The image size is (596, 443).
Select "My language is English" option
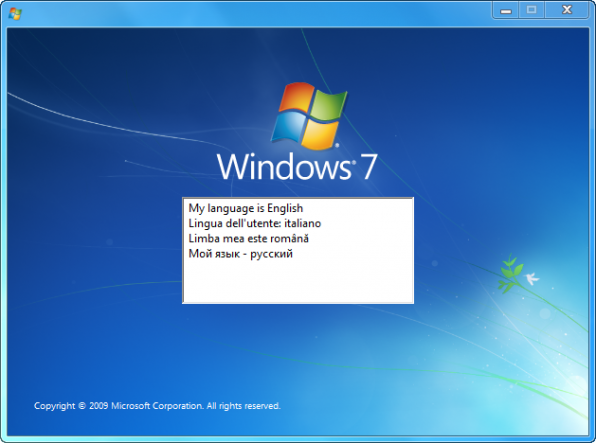point(246,208)
